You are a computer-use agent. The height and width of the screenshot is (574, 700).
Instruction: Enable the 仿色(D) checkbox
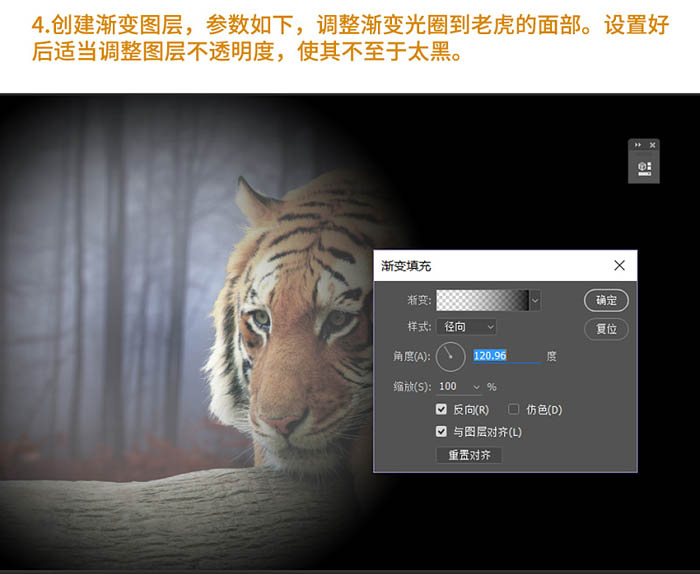(513, 409)
